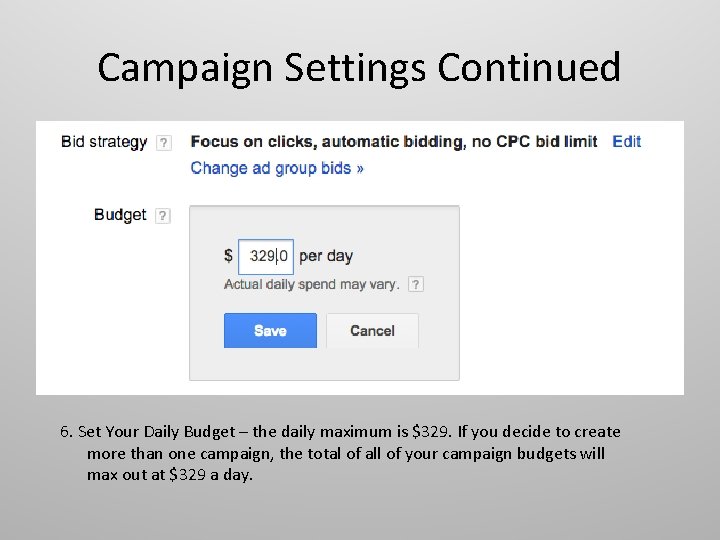Click the 'more than one campaign' phrase
Screen dimensions: 720x540
tap(172, 453)
